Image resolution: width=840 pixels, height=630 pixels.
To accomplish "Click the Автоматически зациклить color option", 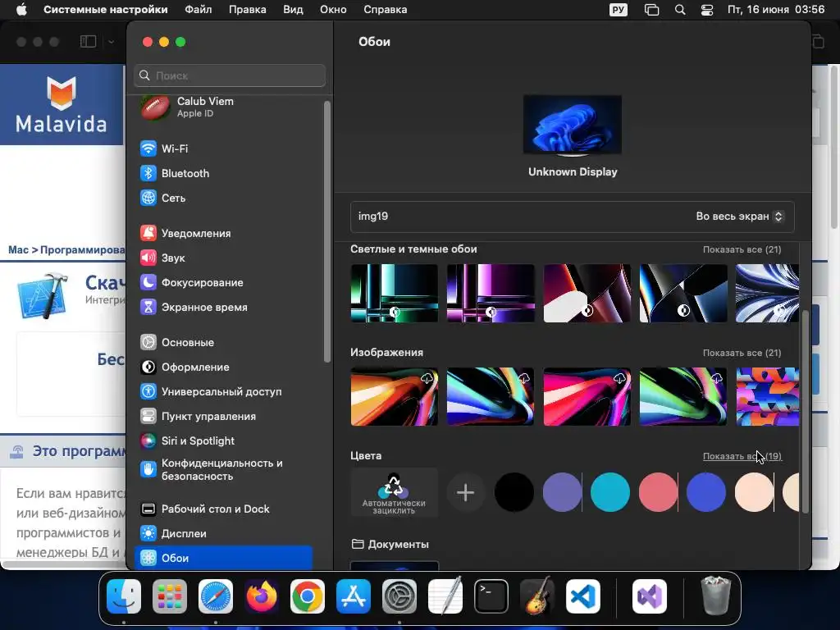I will (x=394, y=492).
